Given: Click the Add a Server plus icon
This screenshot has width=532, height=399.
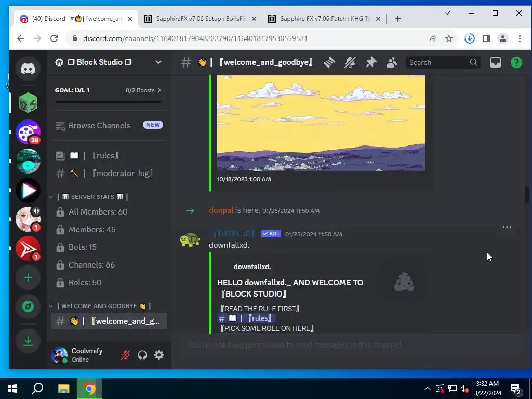Looking at the screenshot, I should click(x=28, y=277).
